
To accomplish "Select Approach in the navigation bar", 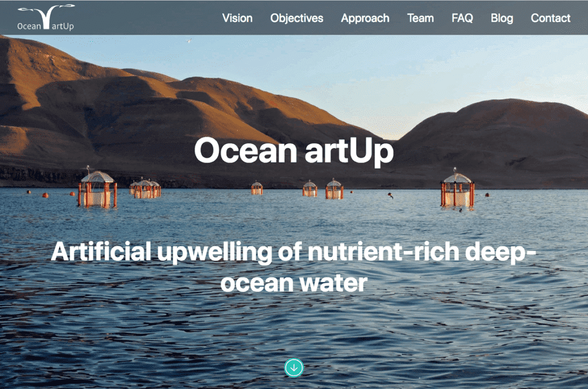I will pyautogui.click(x=365, y=18).
